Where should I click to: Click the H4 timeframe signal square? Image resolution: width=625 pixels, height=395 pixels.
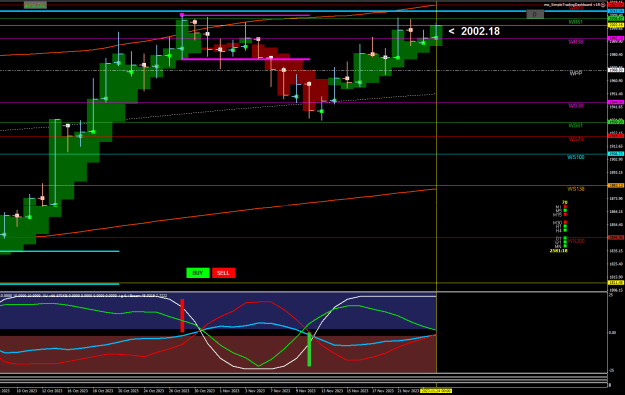tap(565, 230)
